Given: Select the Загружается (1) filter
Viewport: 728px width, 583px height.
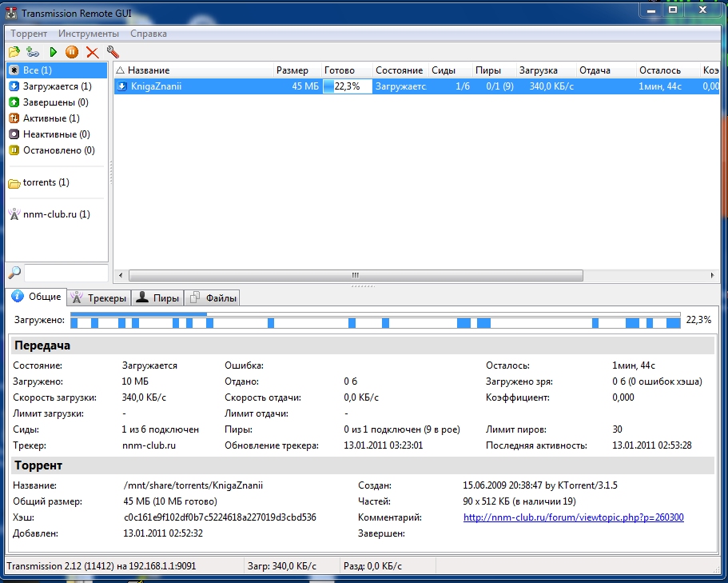Looking at the screenshot, I should [x=57, y=86].
